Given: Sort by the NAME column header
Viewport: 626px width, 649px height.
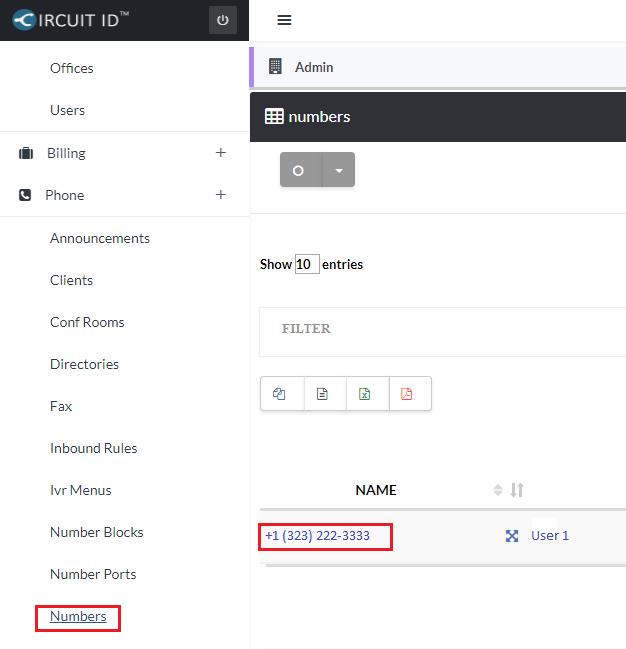Looking at the screenshot, I should tap(376, 490).
